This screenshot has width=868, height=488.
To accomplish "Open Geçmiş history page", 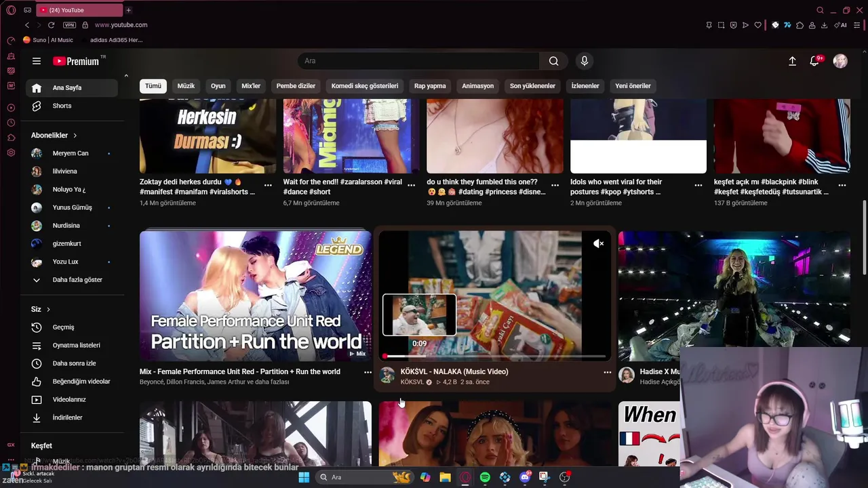I will point(71,327).
